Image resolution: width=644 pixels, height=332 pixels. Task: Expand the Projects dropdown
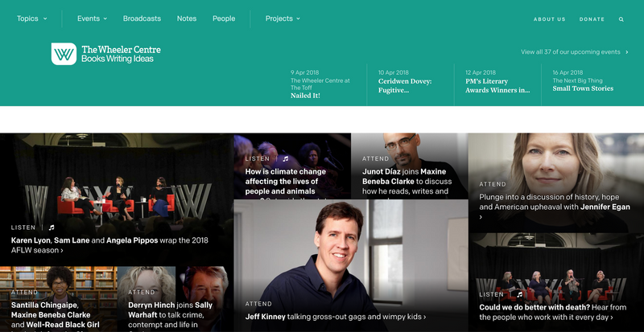(283, 18)
